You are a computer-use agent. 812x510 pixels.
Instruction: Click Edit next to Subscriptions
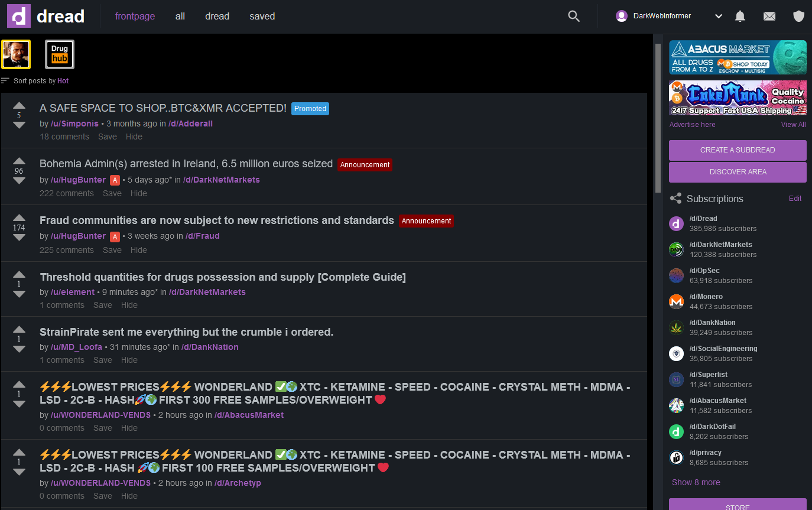795,199
